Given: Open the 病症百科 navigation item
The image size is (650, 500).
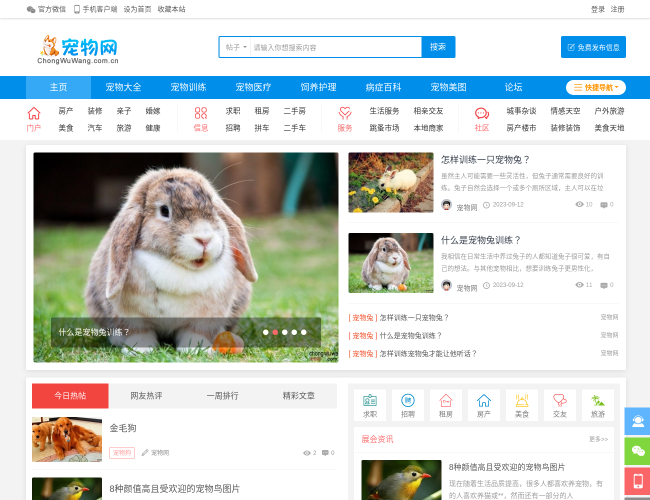Looking at the screenshot, I should [383, 87].
